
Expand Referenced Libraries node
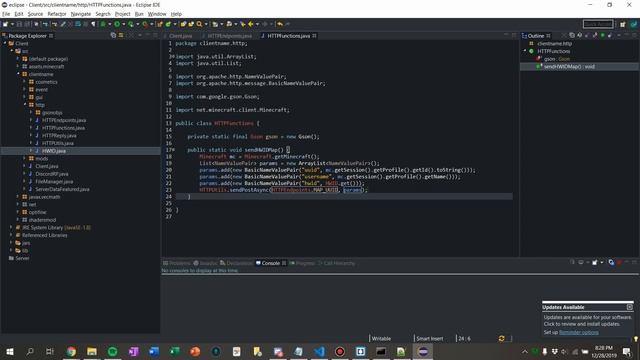11,235
